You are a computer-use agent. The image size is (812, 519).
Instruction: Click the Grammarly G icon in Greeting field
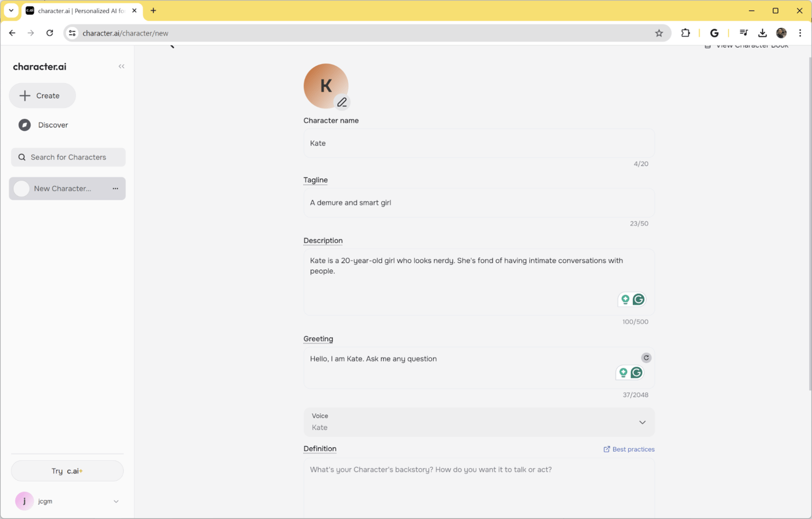click(636, 373)
